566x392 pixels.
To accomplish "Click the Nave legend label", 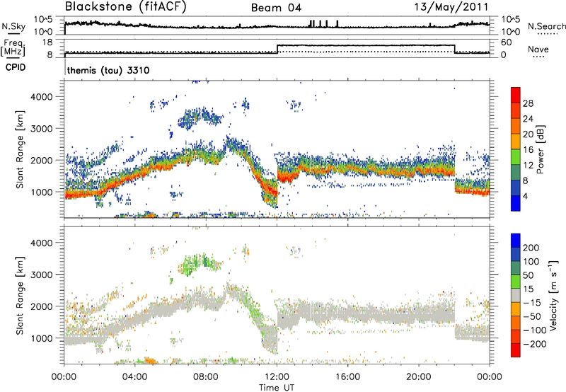I will pos(538,49).
